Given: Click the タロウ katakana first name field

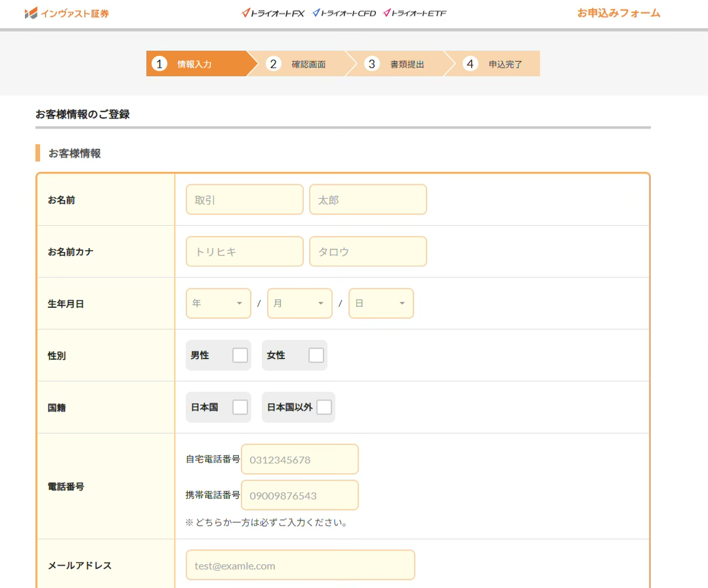Looking at the screenshot, I should (367, 251).
